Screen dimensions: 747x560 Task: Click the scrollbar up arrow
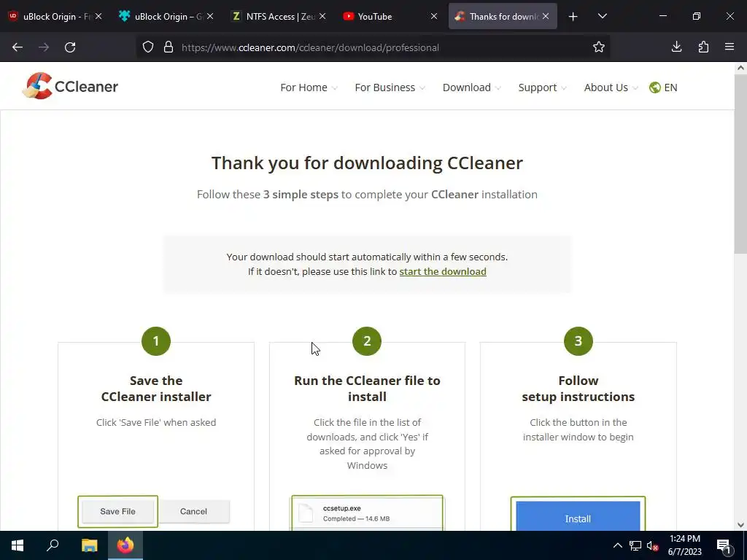point(740,68)
